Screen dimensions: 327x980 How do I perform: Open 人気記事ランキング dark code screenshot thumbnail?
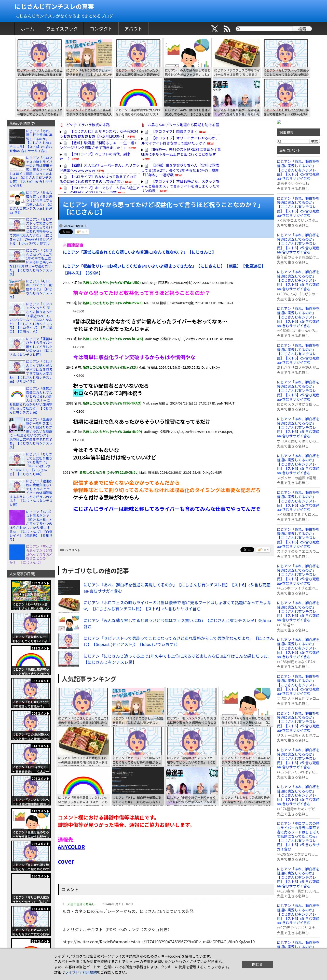coord(138,786)
